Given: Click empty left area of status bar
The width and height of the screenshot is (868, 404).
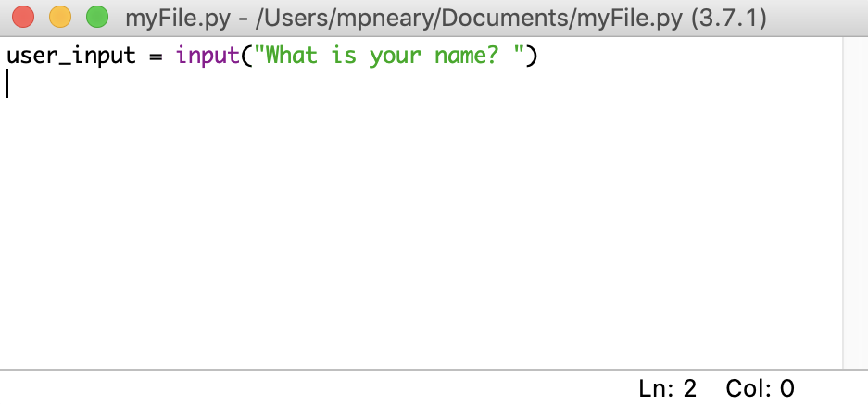Looking at the screenshot, I should 278,388.
